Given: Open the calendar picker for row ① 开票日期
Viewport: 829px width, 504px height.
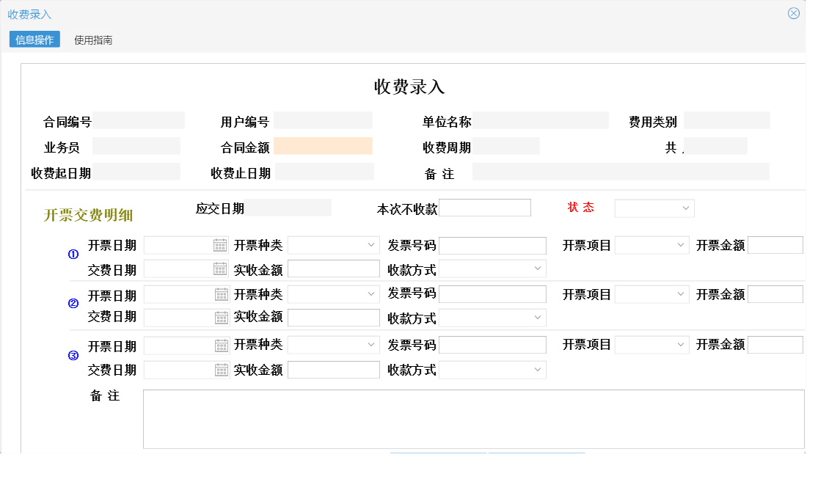Looking at the screenshot, I should [x=222, y=244].
